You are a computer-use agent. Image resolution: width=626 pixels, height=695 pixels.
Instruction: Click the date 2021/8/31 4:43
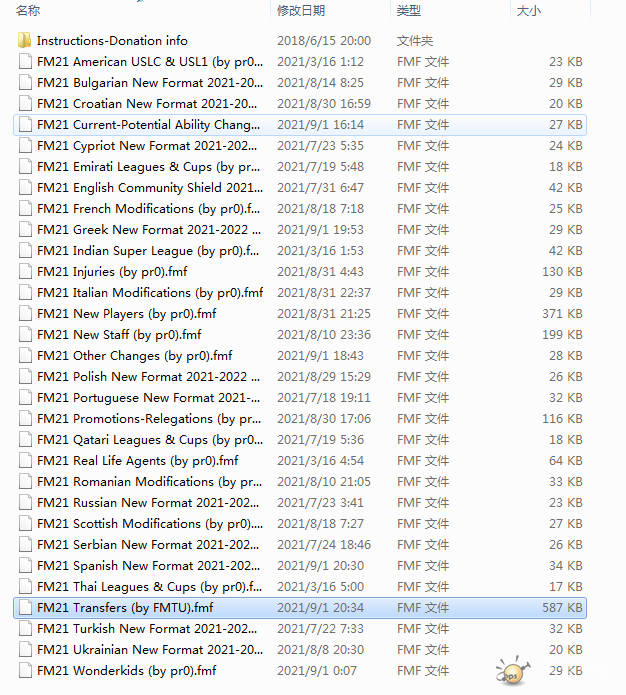tap(321, 272)
